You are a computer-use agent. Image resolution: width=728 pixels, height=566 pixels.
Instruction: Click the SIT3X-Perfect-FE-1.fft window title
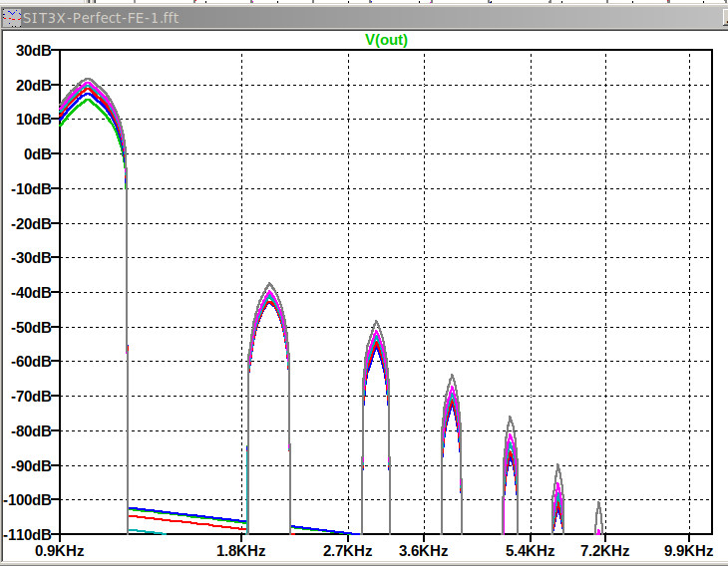101,18
